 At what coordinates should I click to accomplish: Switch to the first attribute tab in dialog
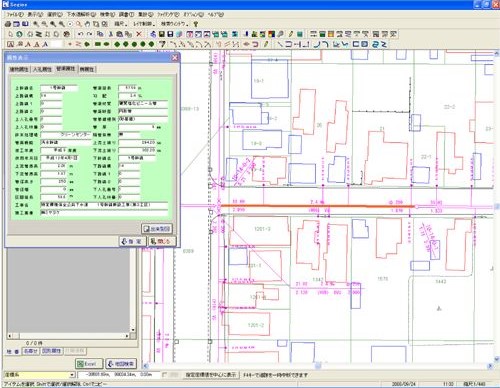[x=19, y=69]
